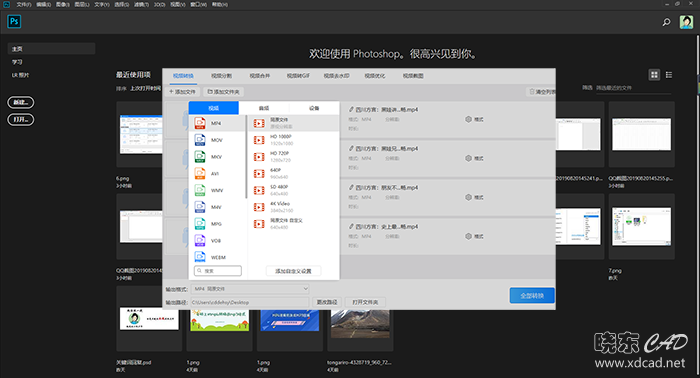Viewport: 700px width, 378px height.
Task: Click Photoshop search magnifier icon
Action: tap(666, 22)
